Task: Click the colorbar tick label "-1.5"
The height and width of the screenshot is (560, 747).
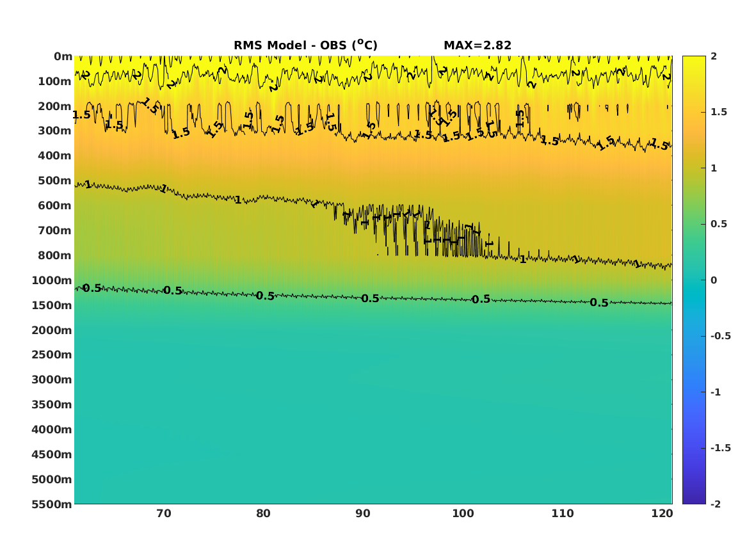Action: click(720, 448)
